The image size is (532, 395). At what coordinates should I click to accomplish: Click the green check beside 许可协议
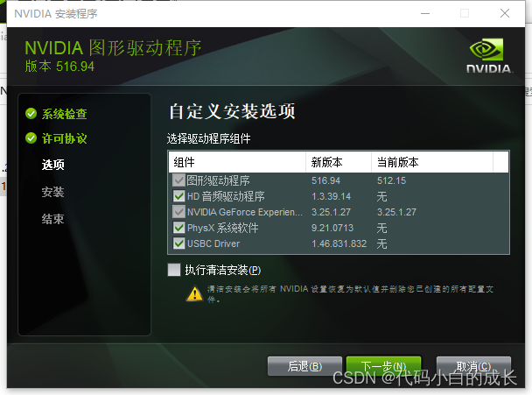(31, 138)
